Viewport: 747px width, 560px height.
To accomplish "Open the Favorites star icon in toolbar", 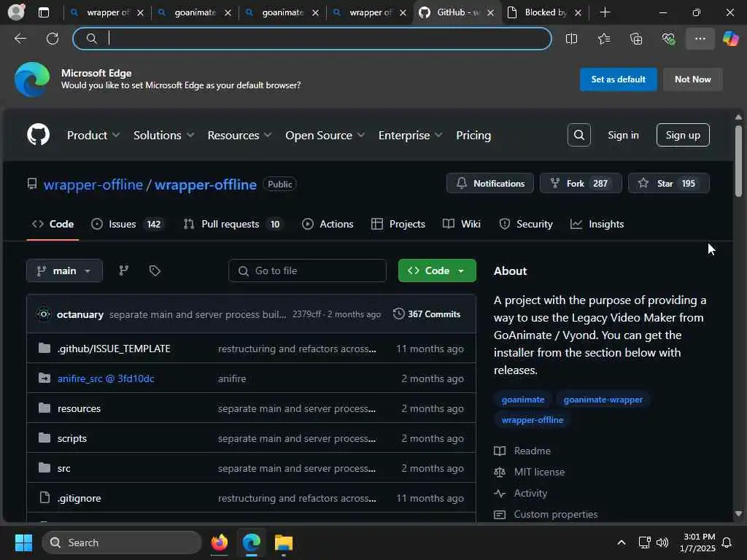I will point(603,39).
